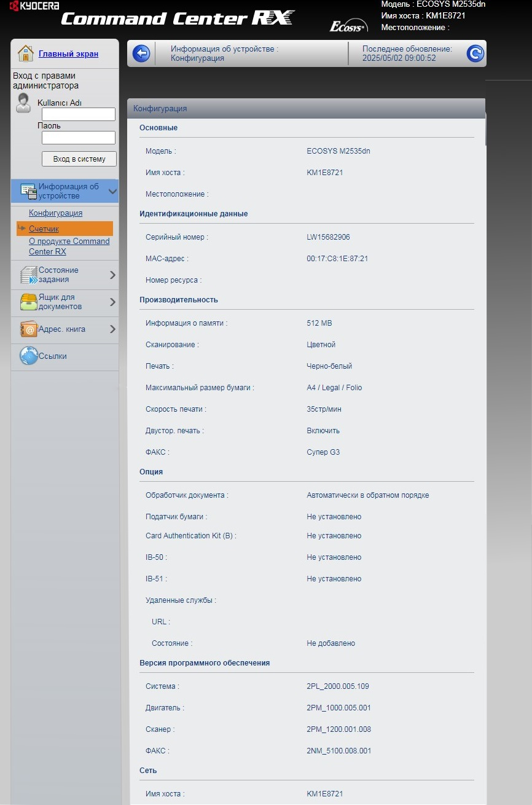Click the Вход в систему button

pos(79,159)
